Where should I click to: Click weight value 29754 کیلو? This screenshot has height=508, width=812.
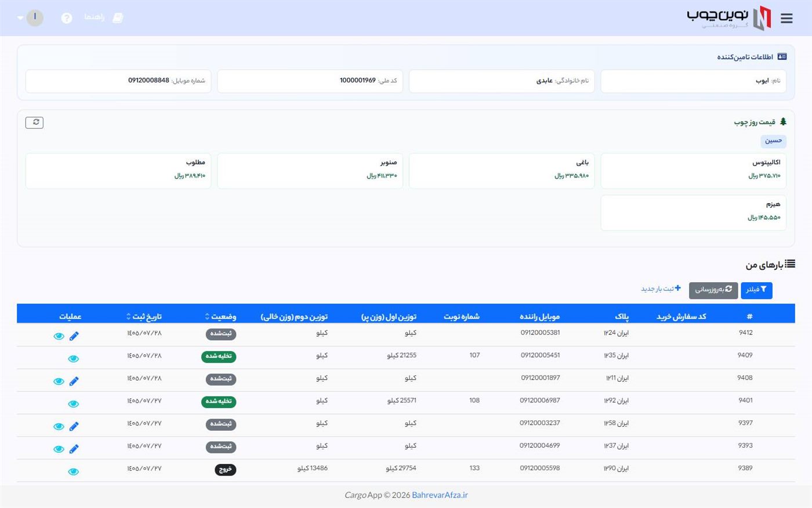coord(401,468)
